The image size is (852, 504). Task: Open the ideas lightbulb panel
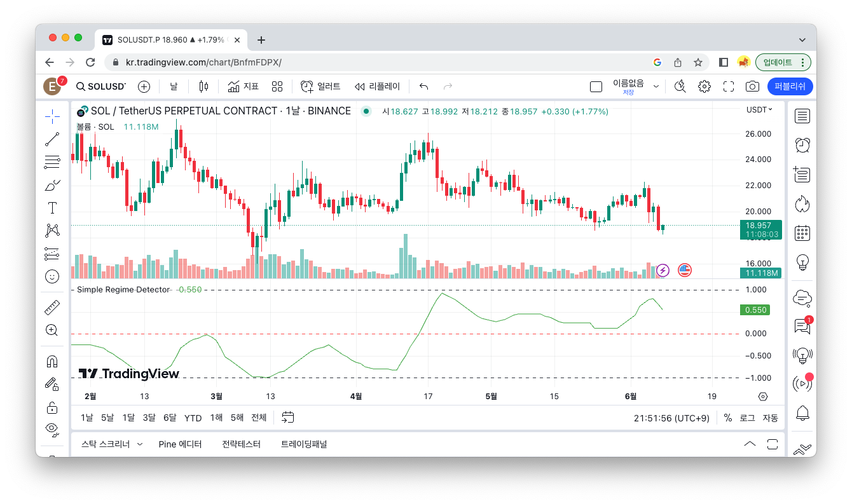pos(802,262)
